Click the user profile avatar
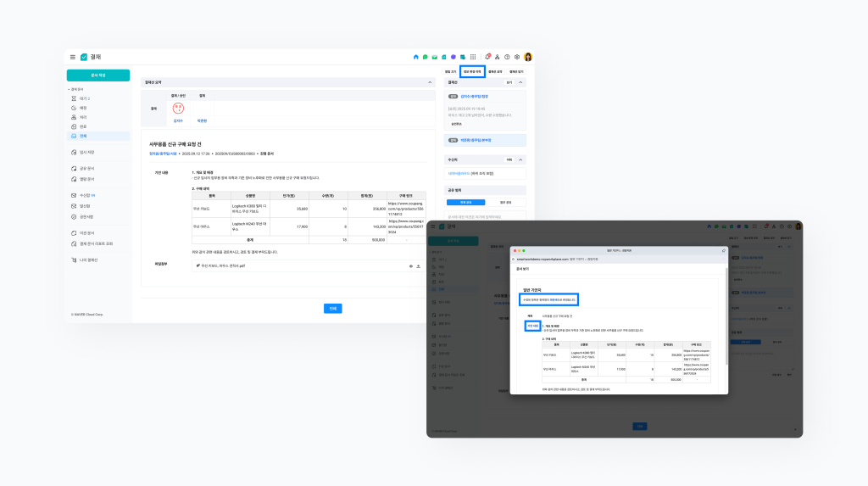This screenshot has width=868, height=486. pyautogui.click(x=528, y=57)
